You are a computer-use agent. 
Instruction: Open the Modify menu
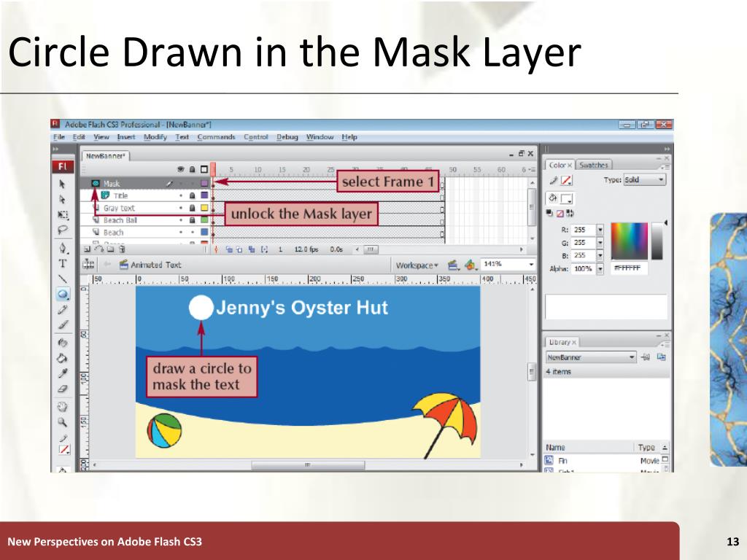(155, 137)
